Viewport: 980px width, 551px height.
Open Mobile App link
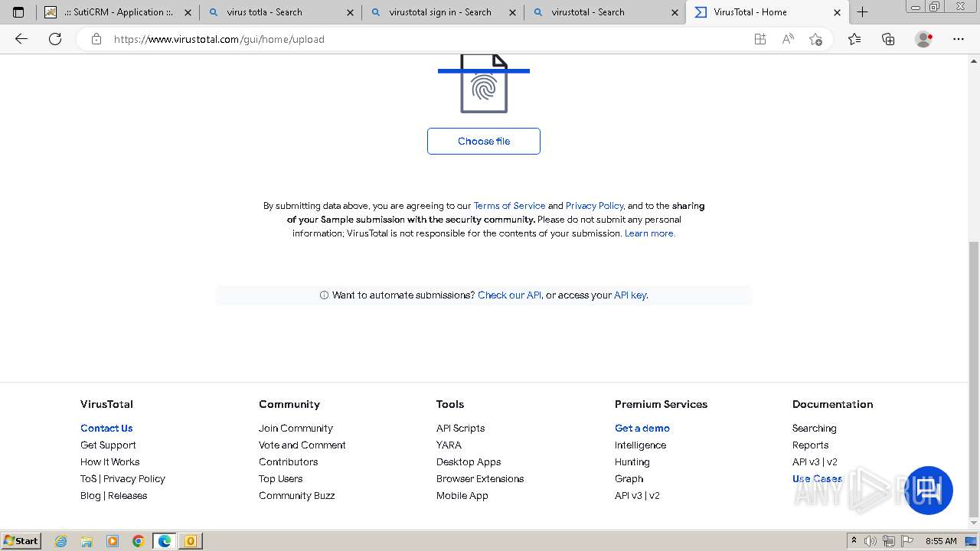point(462,495)
